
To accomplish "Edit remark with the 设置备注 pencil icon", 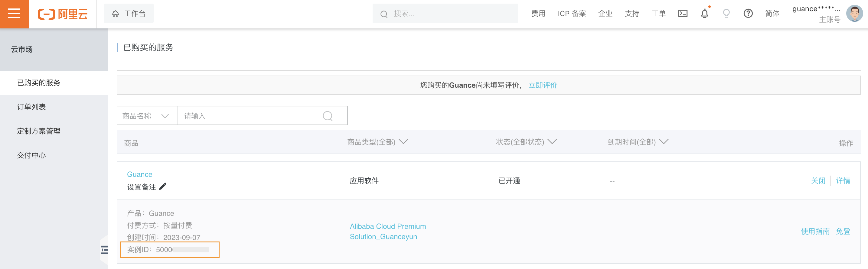I will point(163,186).
